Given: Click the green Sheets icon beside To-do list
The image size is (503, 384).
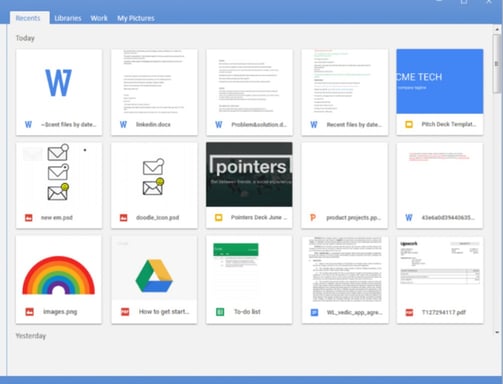Looking at the screenshot, I should [220, 312].
